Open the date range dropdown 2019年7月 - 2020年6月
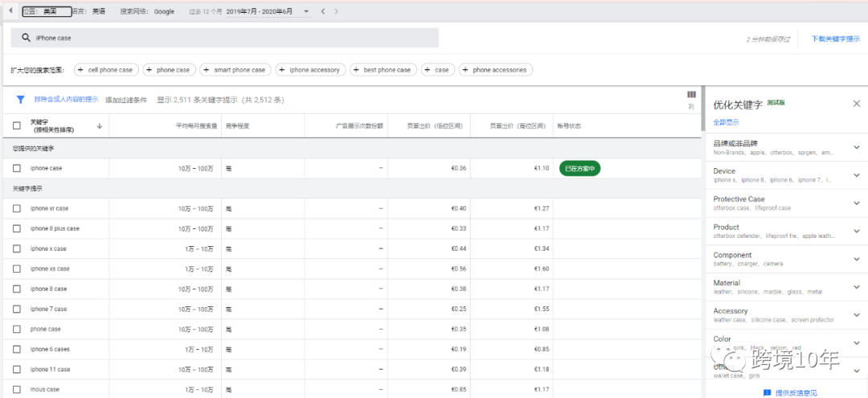Viewport: 868px width, 398px height. pos(268,11)
